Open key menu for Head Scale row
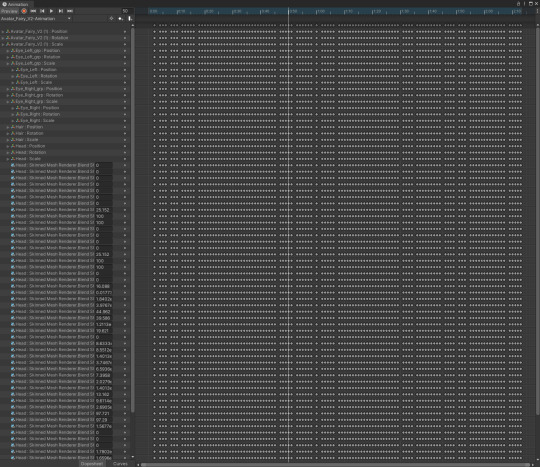The width and height of the screenshot is (540, 467). pyautogui.click(x=125, y=159)
